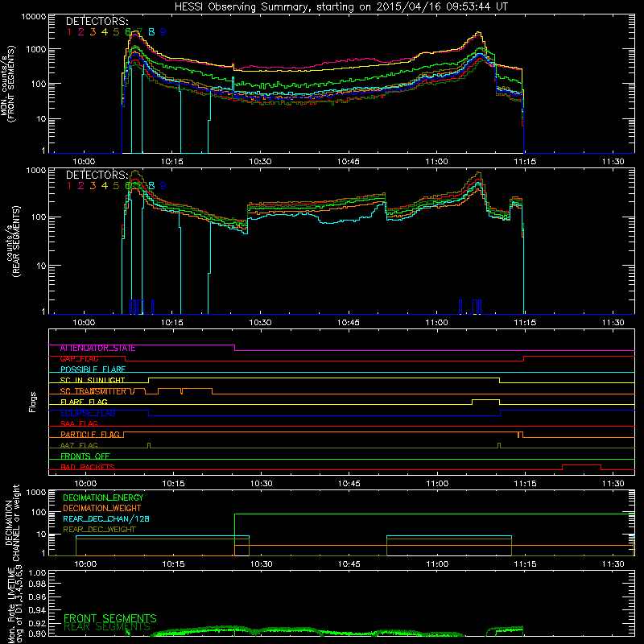644x644 pixels.
Task: Select the SC_IN_SUNLIGHT label
Action: tap(93, 380)
